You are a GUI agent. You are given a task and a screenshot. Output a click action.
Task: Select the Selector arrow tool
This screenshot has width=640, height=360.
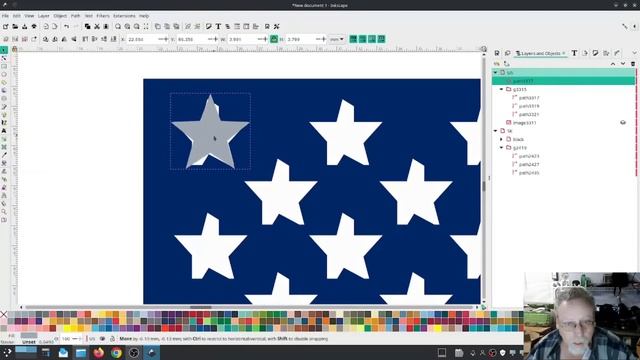tap(4, 50)
